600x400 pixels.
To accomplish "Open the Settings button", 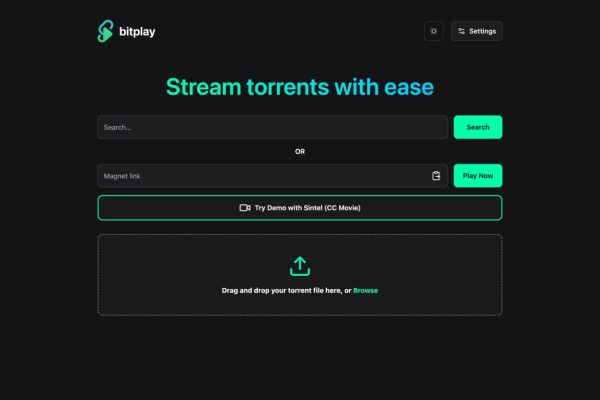I will pyautogui.click(x=476, y=31).
